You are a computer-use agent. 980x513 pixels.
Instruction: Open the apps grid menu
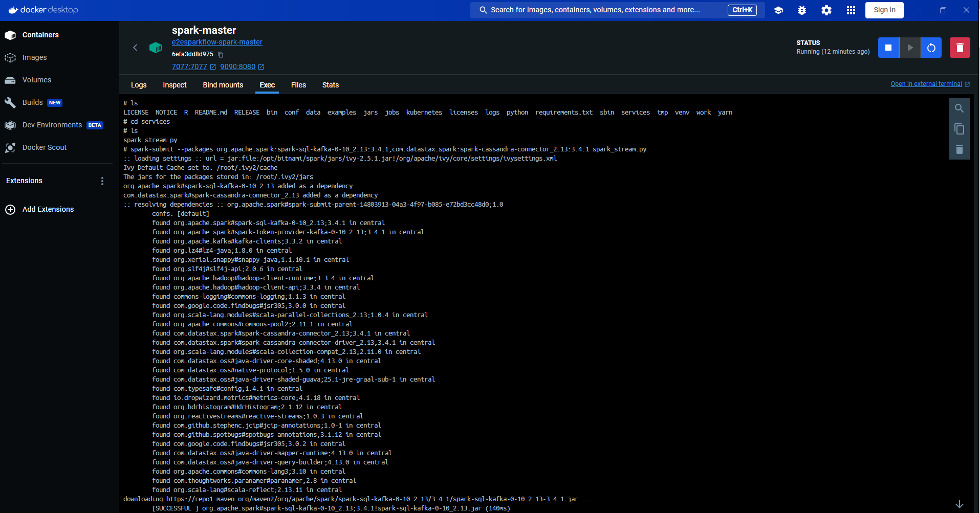[x=851, y=10]
